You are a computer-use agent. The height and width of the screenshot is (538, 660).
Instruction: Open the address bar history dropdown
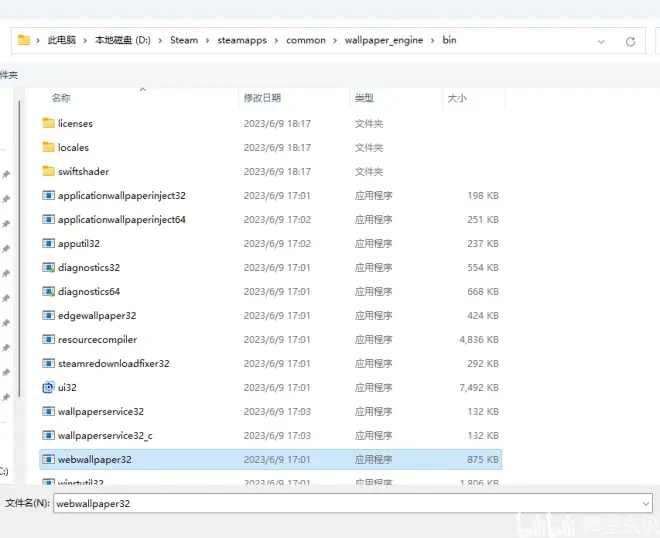click(601, 41)
